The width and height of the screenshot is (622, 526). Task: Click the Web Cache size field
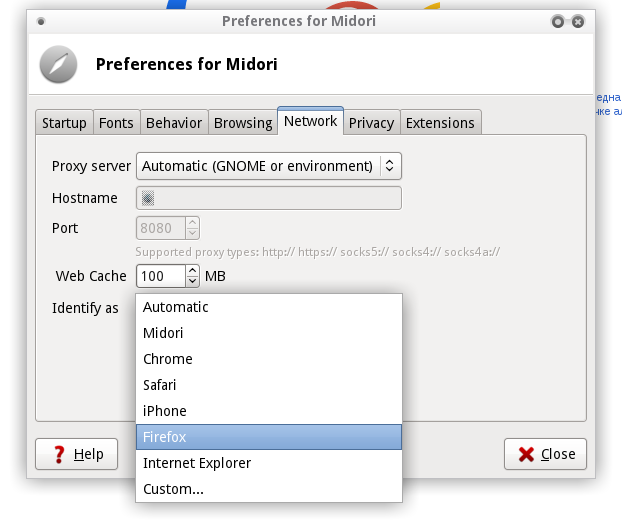160,276
